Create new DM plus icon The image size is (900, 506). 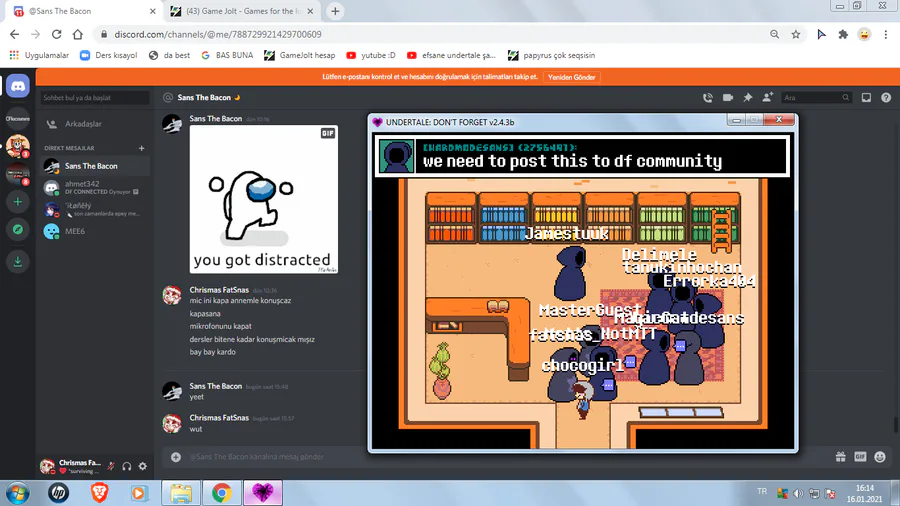click(x=141, y=148)
